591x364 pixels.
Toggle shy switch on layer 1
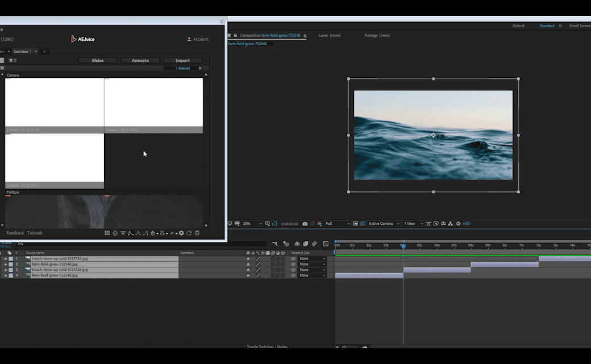click(248, 259)
